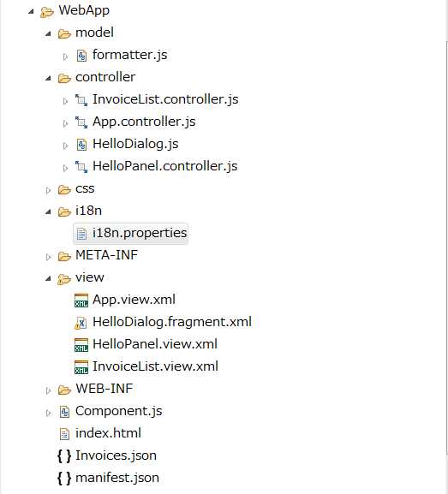
Task: Expand the css folder
Action: 48,190
